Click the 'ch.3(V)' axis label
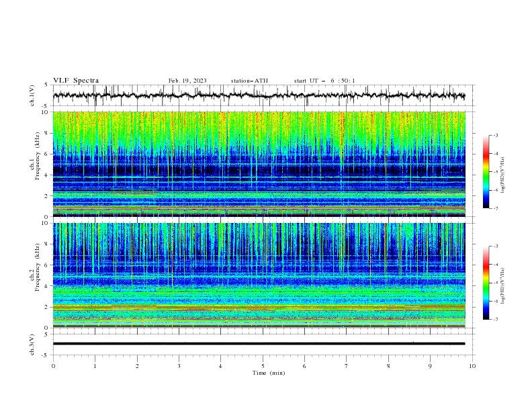The height and width of the screenshot is (411, 532). [x=32, y=345]
